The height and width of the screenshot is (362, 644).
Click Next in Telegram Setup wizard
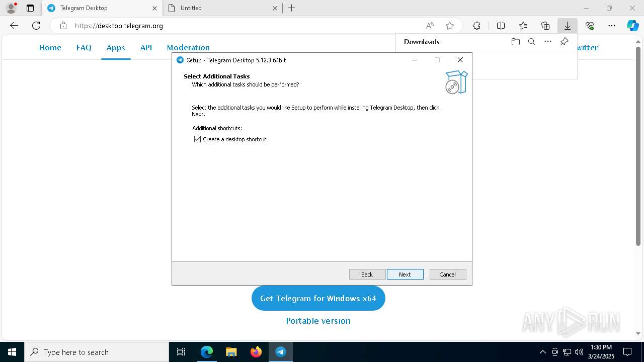405,274
